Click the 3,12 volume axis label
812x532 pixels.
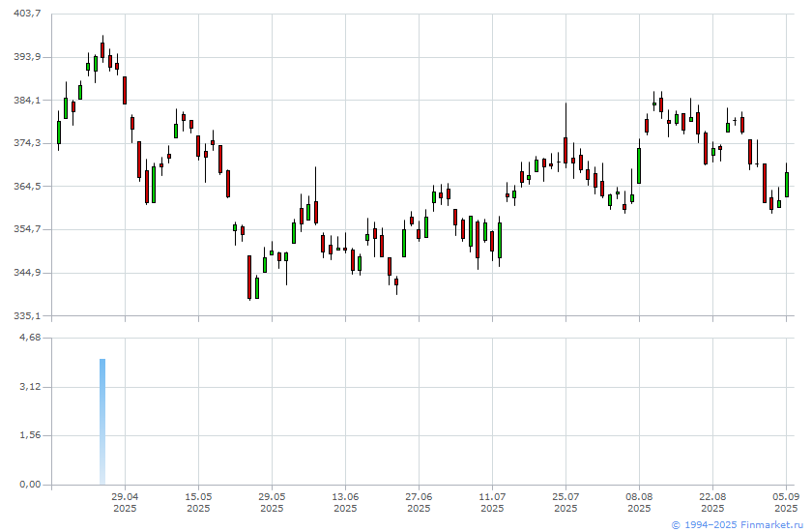pyautogui.click(x=30, y=387)
